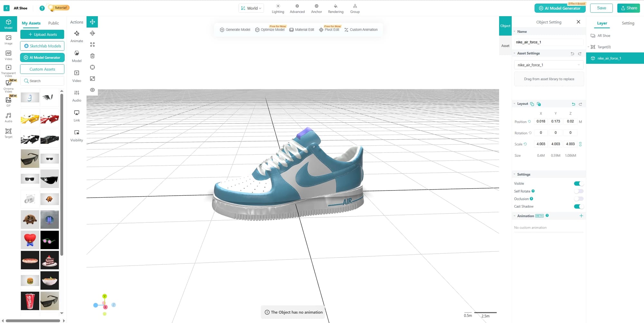Image resolution: width=644 pixels, height=323 pixels.
Task: Open the Lighting settings
Action: tap(278, 9)
